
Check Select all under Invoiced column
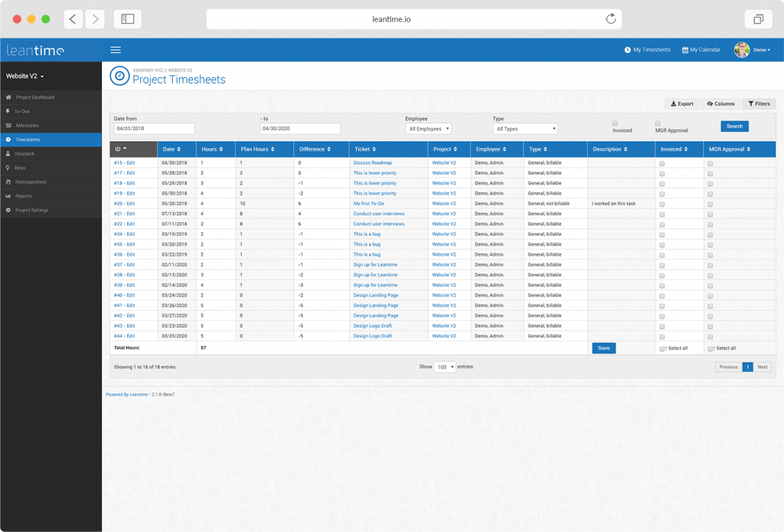tap(662, 349)
